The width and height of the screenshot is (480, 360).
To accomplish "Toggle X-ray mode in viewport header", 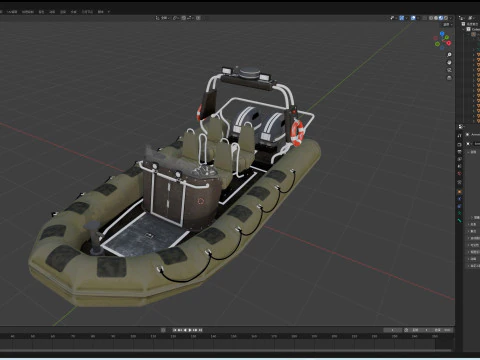I will pos(424,18).
